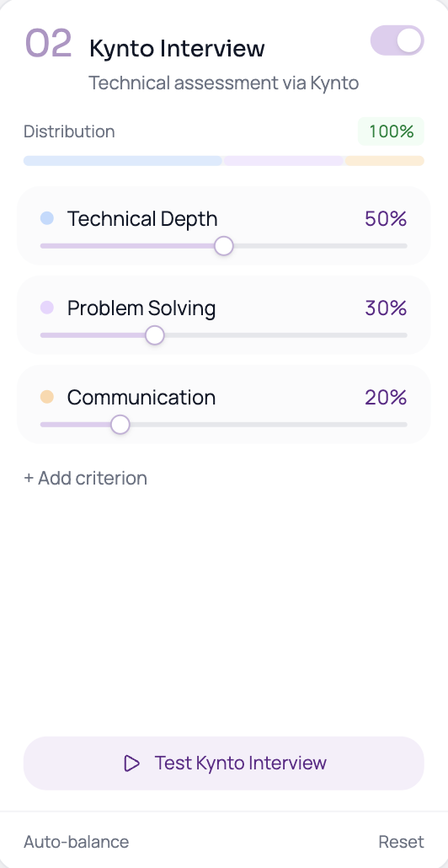Screen dimensions: 448x868
Task: Click the blue segment of the distribution bar
Action: pyautogui.click(x=123, y=161)
